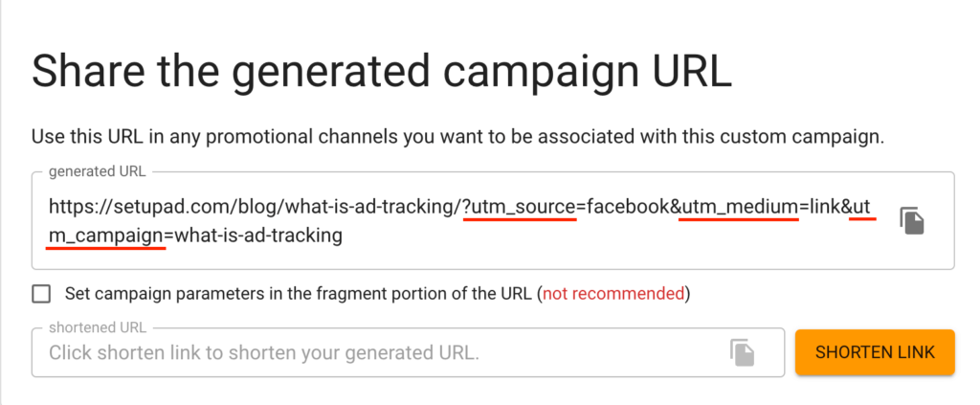980x405 pixels.
Task: Enable campaign parameters in fragment portion checkbox
Action: tap(41, 294)
